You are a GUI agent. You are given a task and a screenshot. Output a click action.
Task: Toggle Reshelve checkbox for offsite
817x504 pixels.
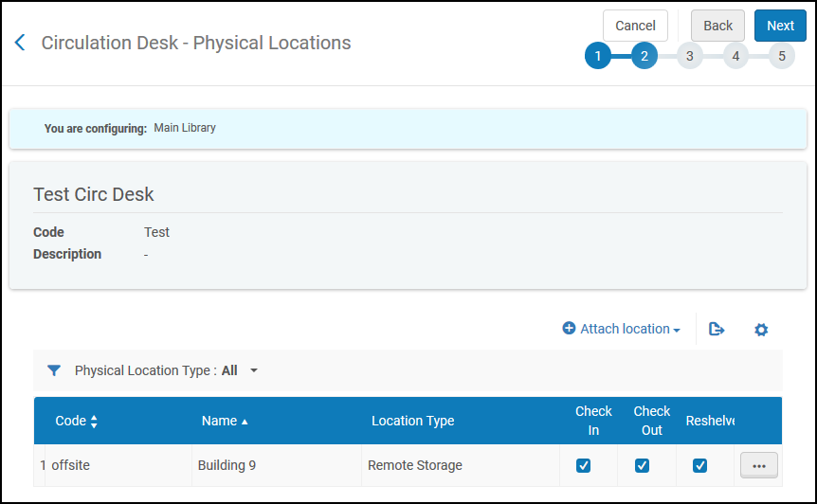699,465
